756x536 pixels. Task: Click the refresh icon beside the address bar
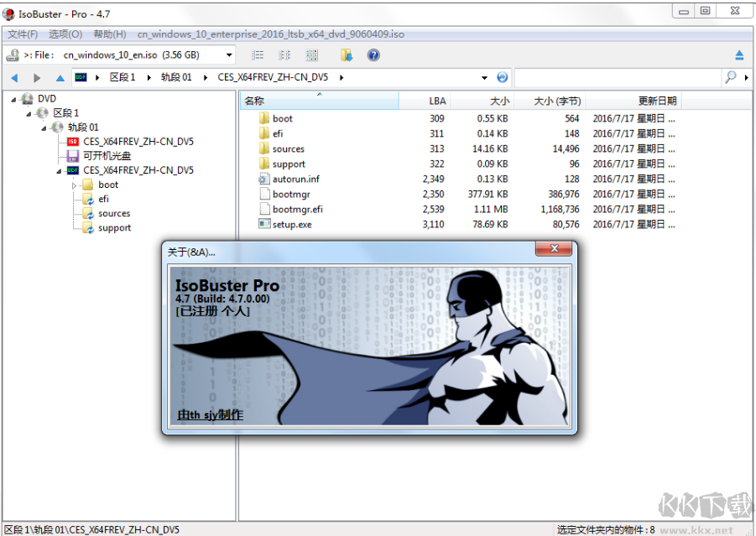click(503, 77)
